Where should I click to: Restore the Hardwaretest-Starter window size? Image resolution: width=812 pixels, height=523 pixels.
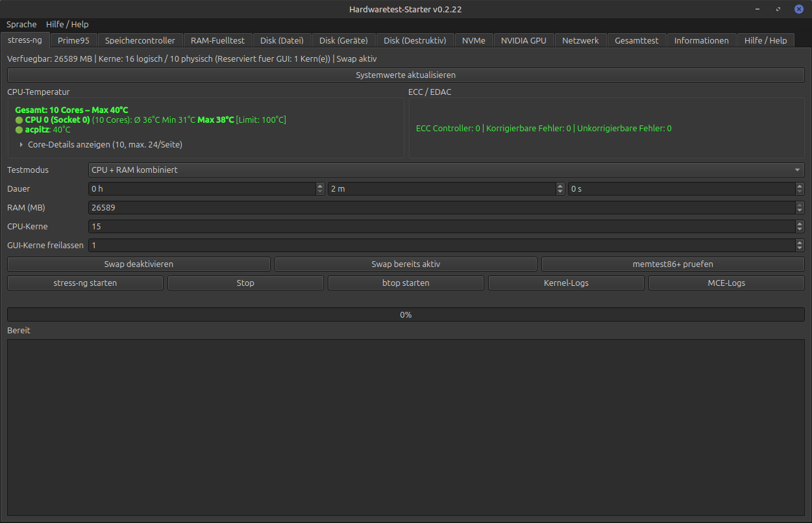[x=778, y=9]
